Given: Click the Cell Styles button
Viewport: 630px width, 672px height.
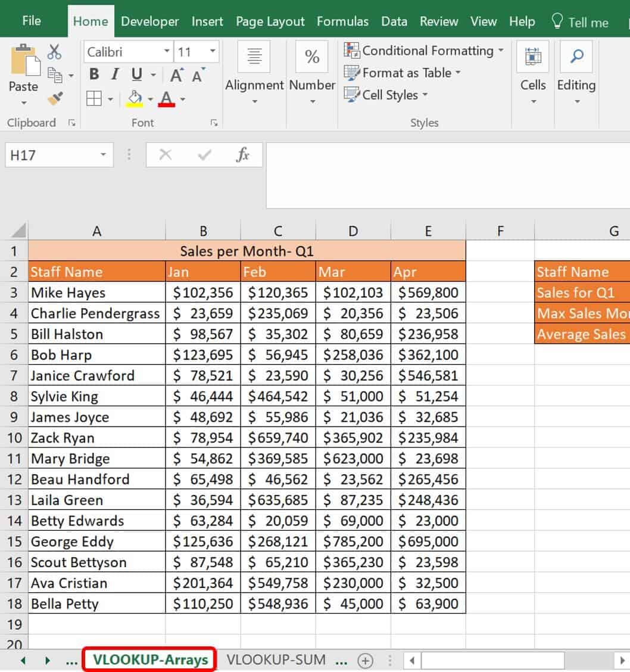Looking at the screenshot, I should click(x=386, y=95).
